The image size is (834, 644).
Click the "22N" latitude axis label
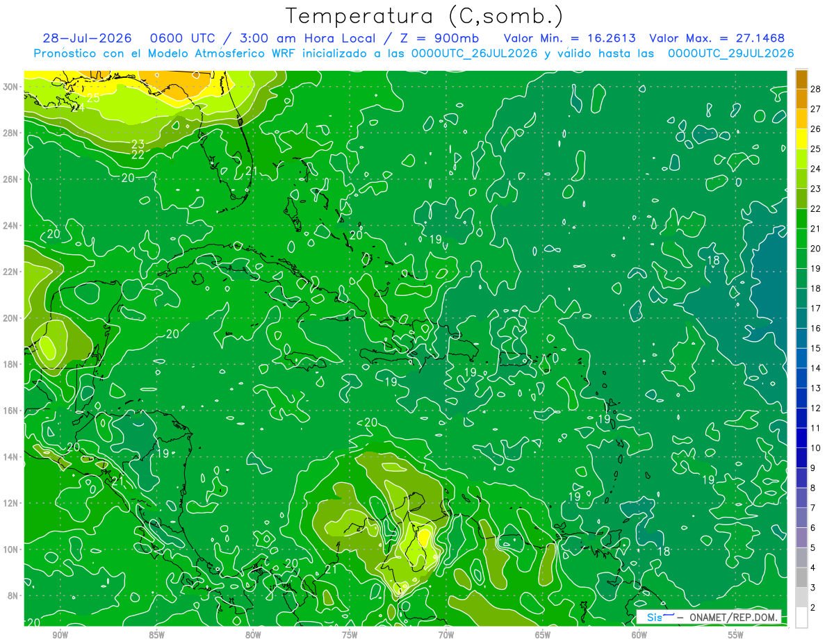11,272
